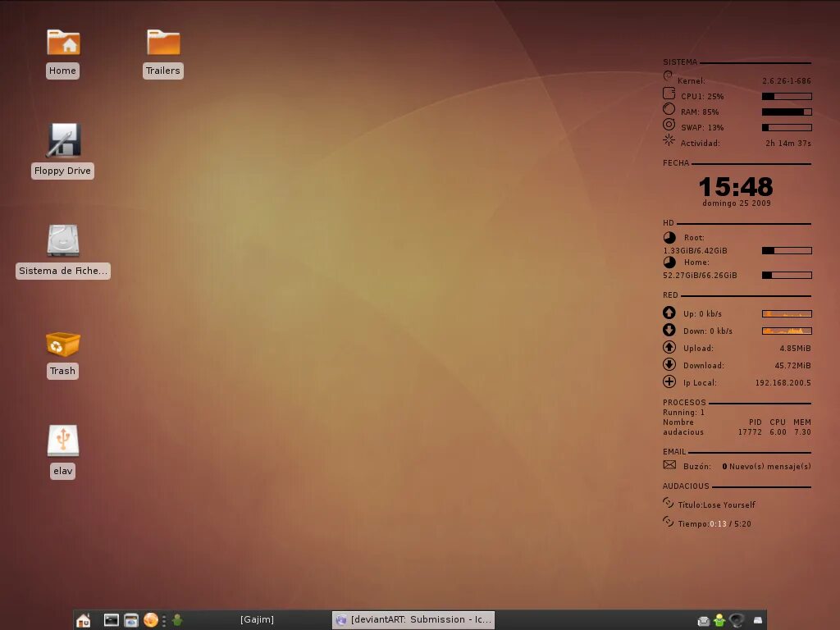The width and height of the screenshot is (840, 630).
Task: Click the green buddy launcher in panel
Action: coord(177,620)
